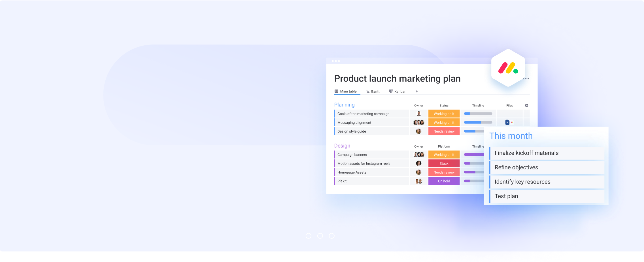
Task: Click the Planning group title
Action: tap(344, 105)
